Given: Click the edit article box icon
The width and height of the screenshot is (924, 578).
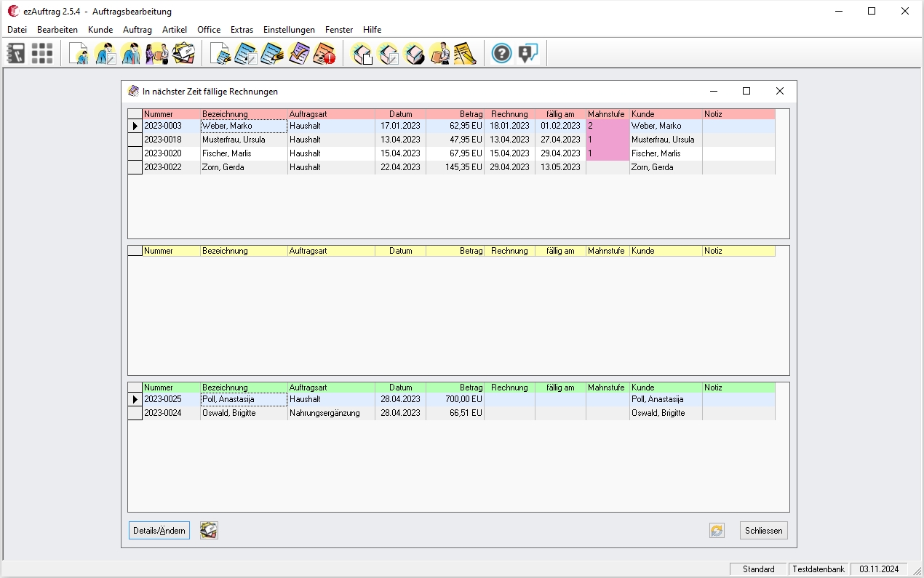Looking at the screenshot, I should click(x=388, y=53).
